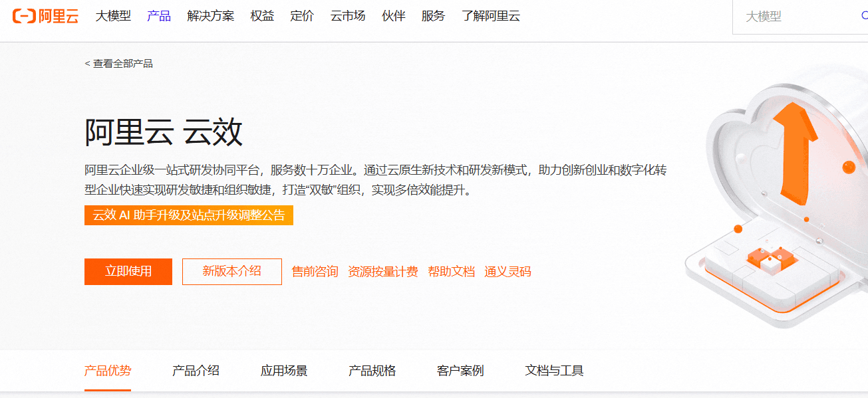Click the search magnifier icon
This screenshot has height=398, width=868.
(x=864, y=16)
